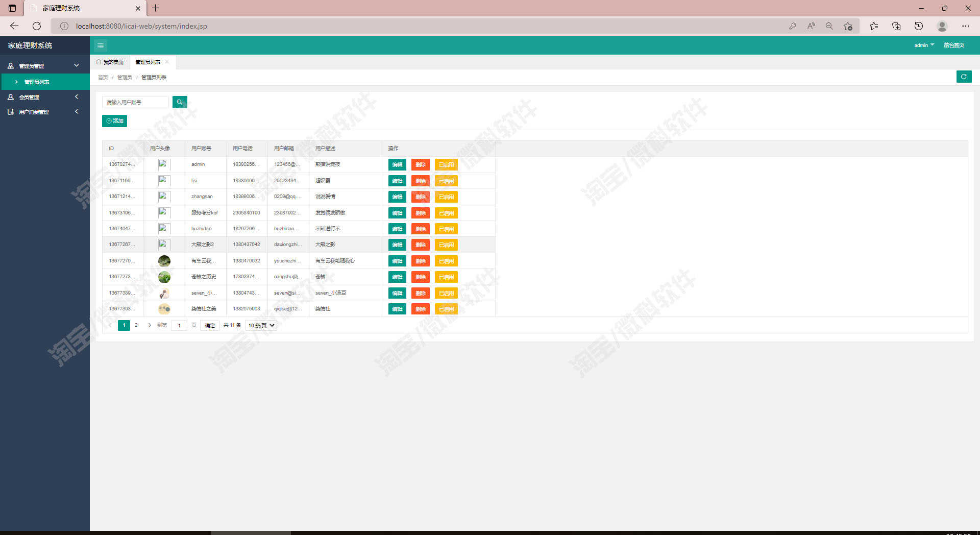
Task: Click the 管理员管理 person icon in the sidebar
Action: click(11, 66)
